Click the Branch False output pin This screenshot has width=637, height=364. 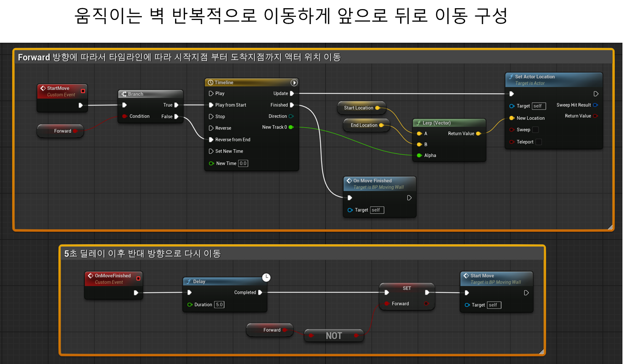[x=176, y=117]
